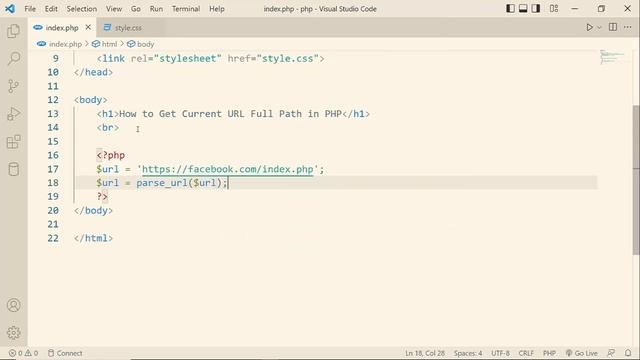Change encoding via UTF-8

tap(500, 353)
